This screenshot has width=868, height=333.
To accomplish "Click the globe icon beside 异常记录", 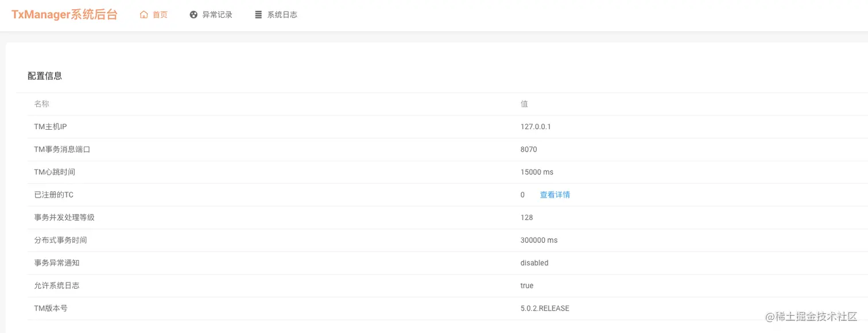I will 193,15.
